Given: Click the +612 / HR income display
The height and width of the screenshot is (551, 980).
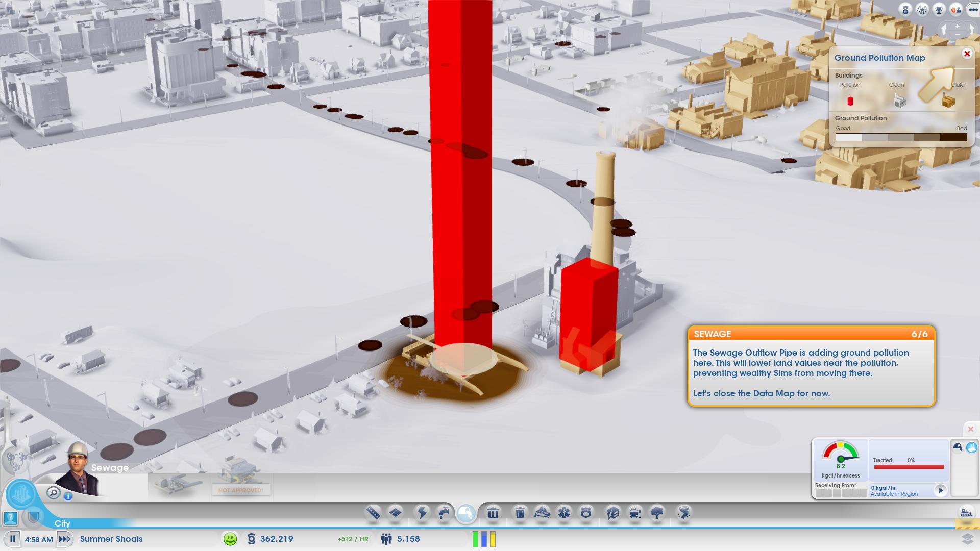Looking at the screenshot, I should (353, 539).
